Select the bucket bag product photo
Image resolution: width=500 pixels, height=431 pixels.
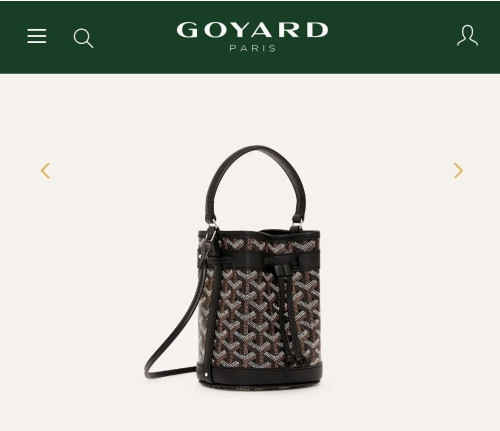233,268
